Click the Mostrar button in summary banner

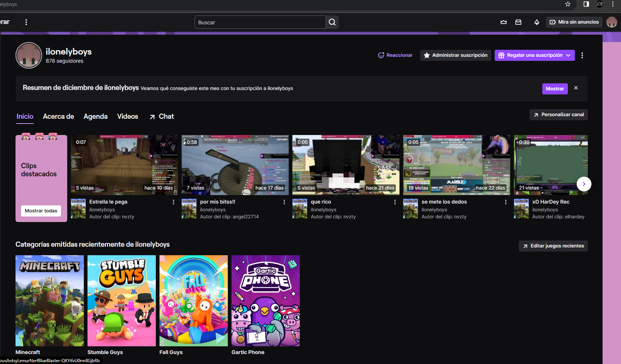pyautogui.click(x=555, y=89)
